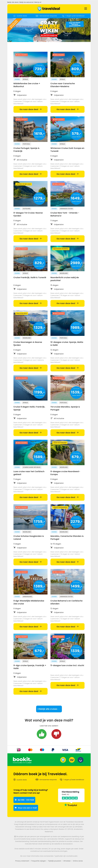The image size is (98, 868).
Task: Click the Trustpilot star rating
Action: click(x=69, y=798)
